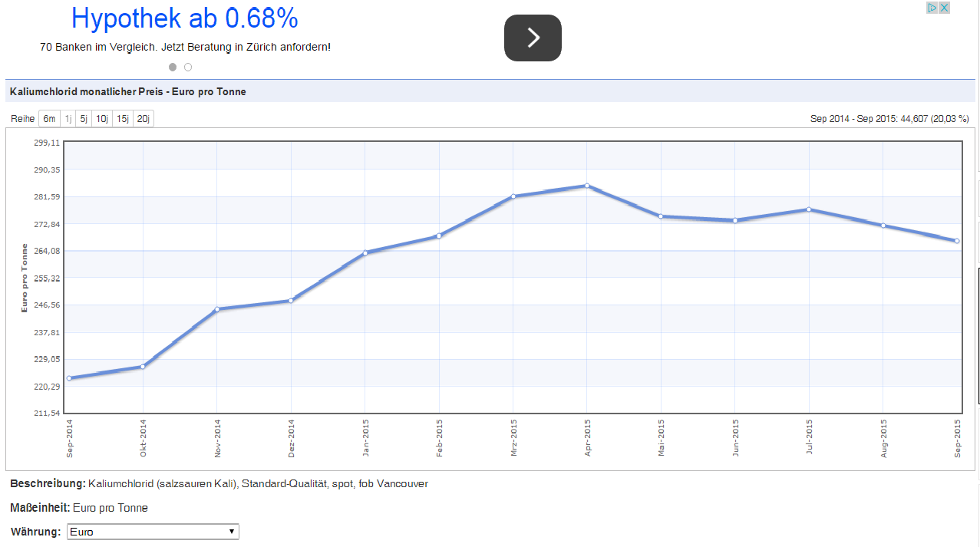Show the 5j price range
Viewport: 980px width, 547px height.
[x=84, y=119]
